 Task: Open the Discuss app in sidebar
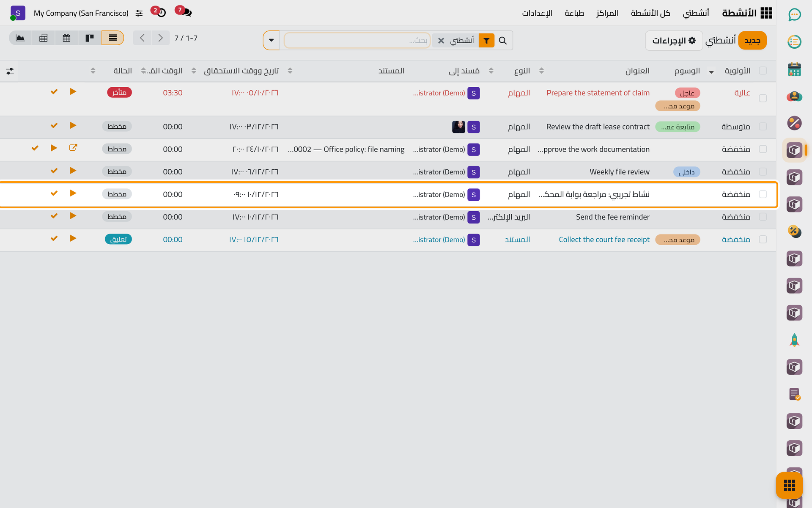(794, 15)
